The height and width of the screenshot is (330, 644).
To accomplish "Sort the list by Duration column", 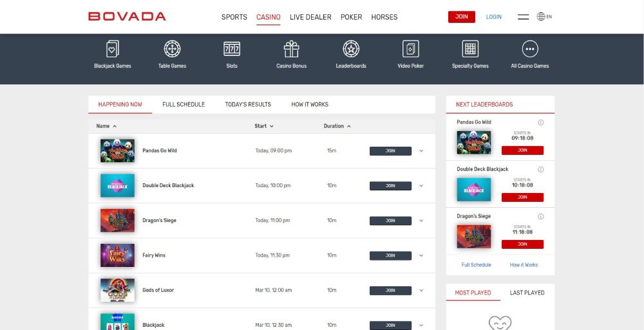I will tap(337, 126).
